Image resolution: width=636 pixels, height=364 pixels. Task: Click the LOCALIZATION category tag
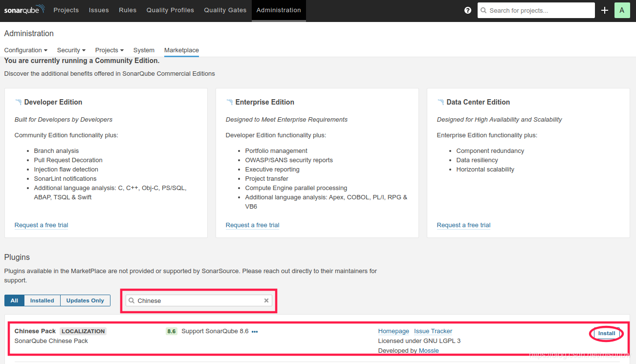[83, 331]
